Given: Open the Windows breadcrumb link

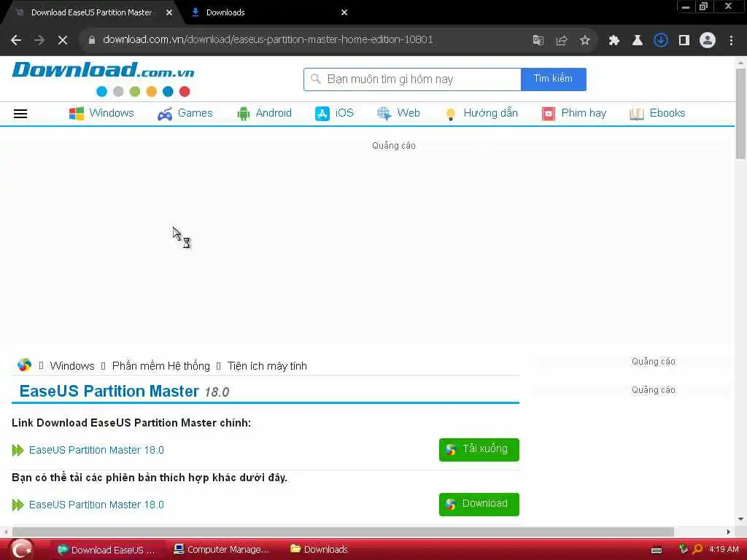Looking at the screenshot, I should pos(72,366).
